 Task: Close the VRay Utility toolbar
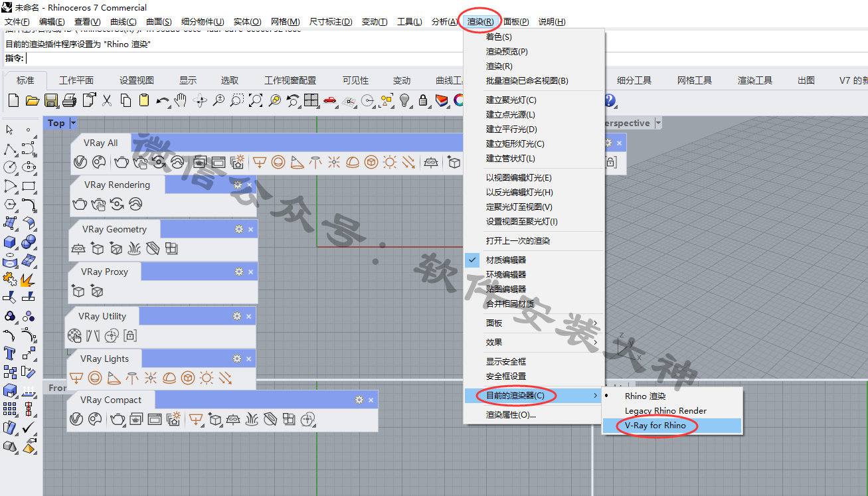(249, 316)
